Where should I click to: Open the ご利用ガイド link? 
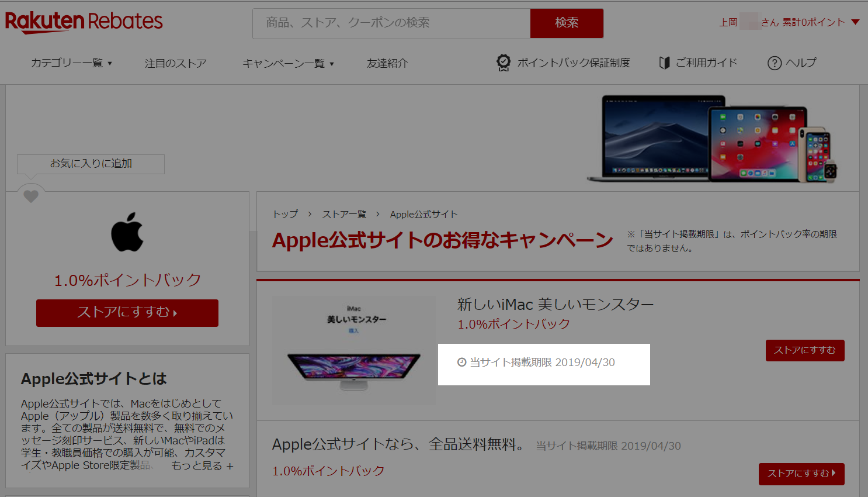707,63
